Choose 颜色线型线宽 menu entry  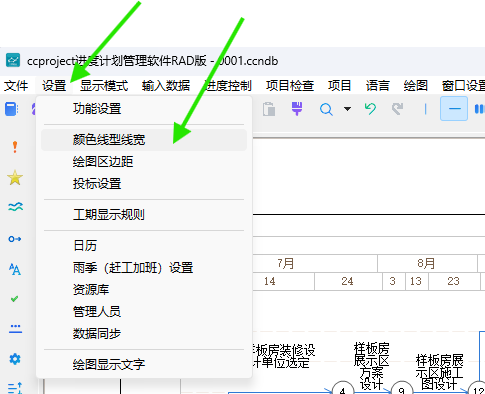point(144,140)
